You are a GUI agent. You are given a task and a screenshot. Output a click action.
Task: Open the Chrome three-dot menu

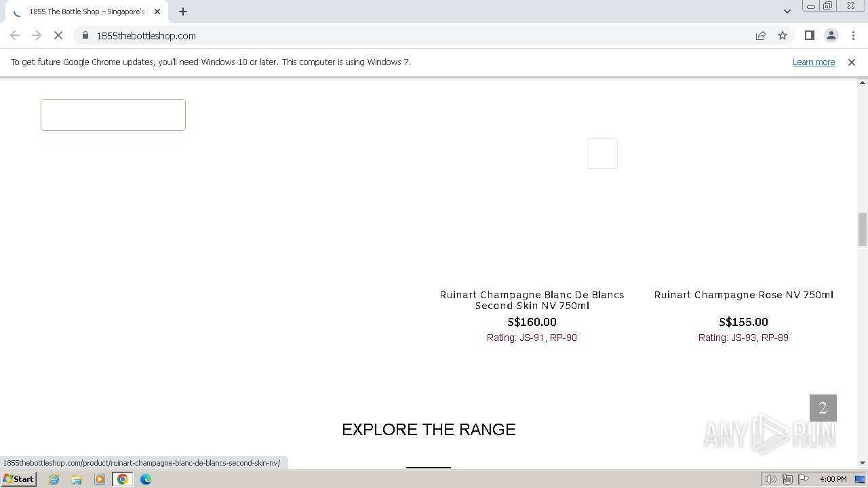853,35
